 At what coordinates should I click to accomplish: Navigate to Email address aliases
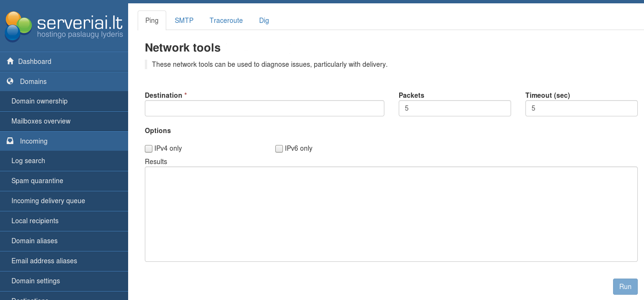(x=44, y=261)
